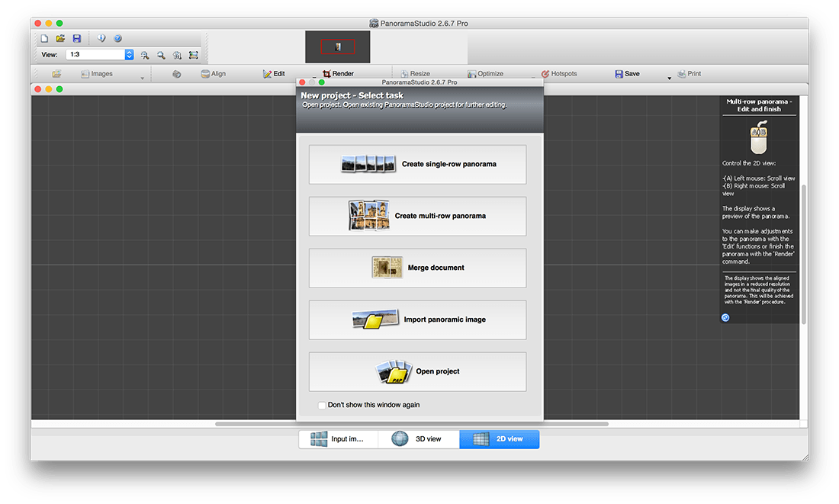
Task: Click the Hotspots toolbar button
Action: tap(558, 74)
